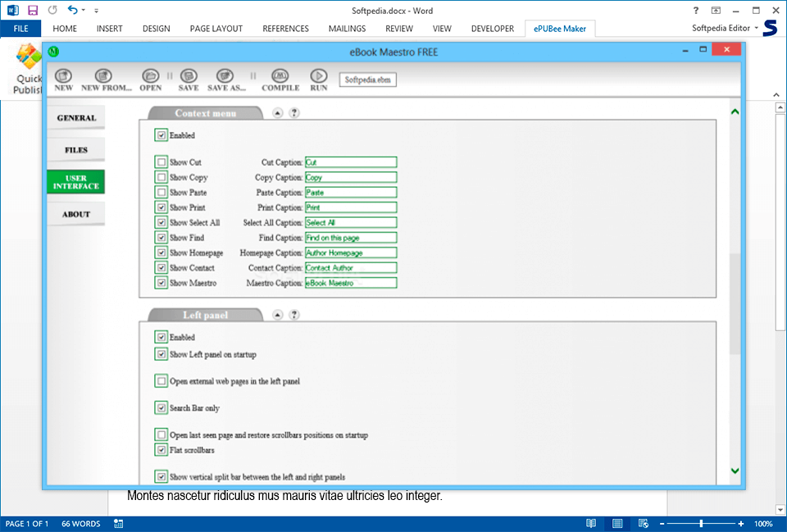Open Quick Access Toolbar customize dropdown

coord(97,11)
